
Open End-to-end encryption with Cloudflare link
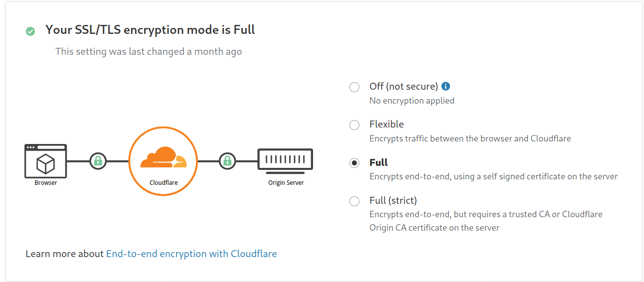191,254
